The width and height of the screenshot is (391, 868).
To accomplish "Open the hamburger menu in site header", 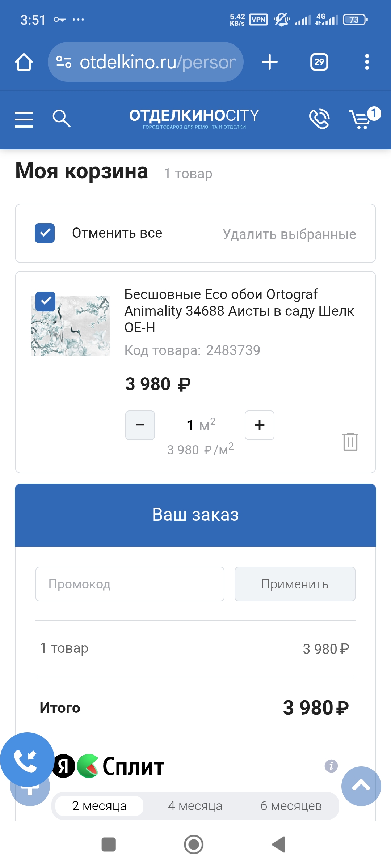I will [24, 119].
